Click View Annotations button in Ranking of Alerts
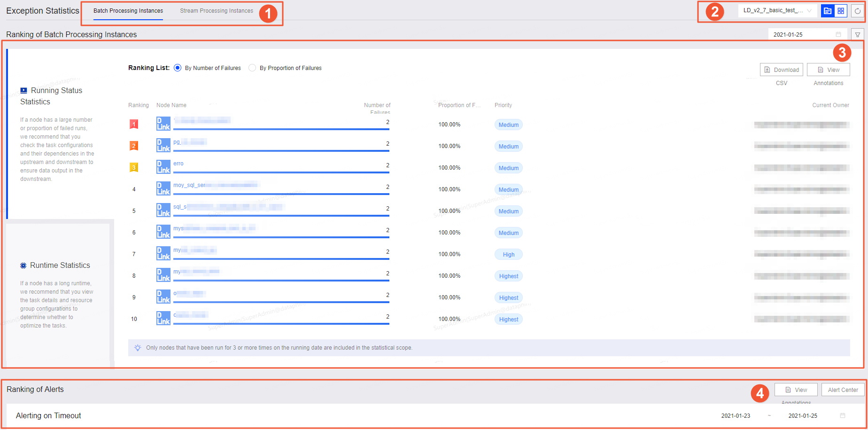The image size is (868, 430). click(x=796, y=390)
